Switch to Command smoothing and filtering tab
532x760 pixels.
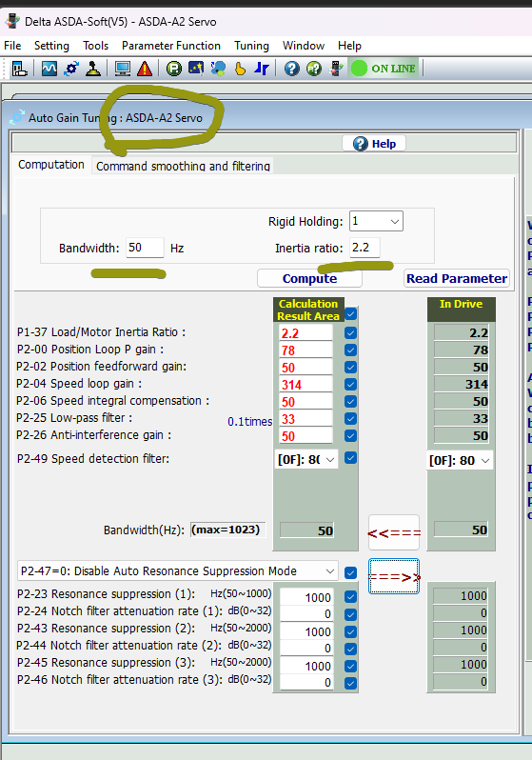183,166
